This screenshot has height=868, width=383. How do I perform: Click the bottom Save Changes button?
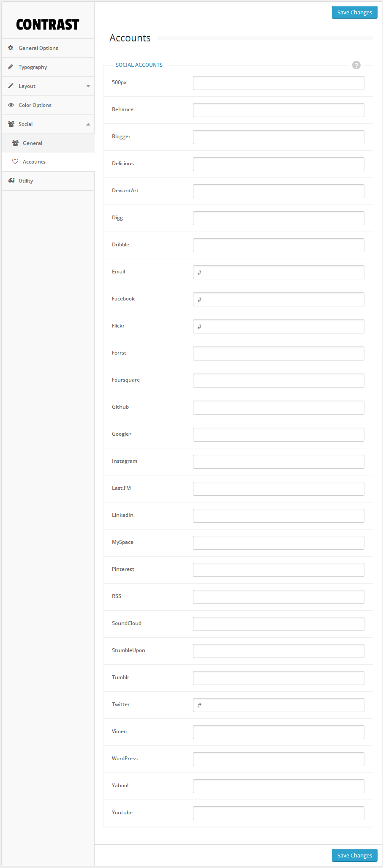[354, 855]
